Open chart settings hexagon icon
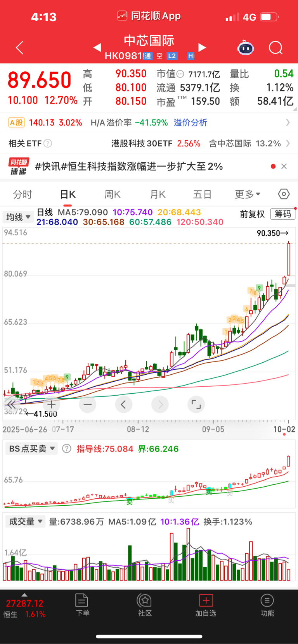Screen dimensions: 298x644 [284, 194]
